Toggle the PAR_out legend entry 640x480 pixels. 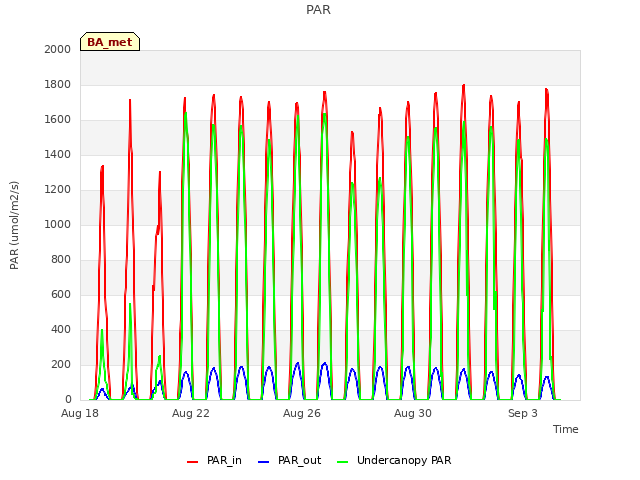click(289, 460)
